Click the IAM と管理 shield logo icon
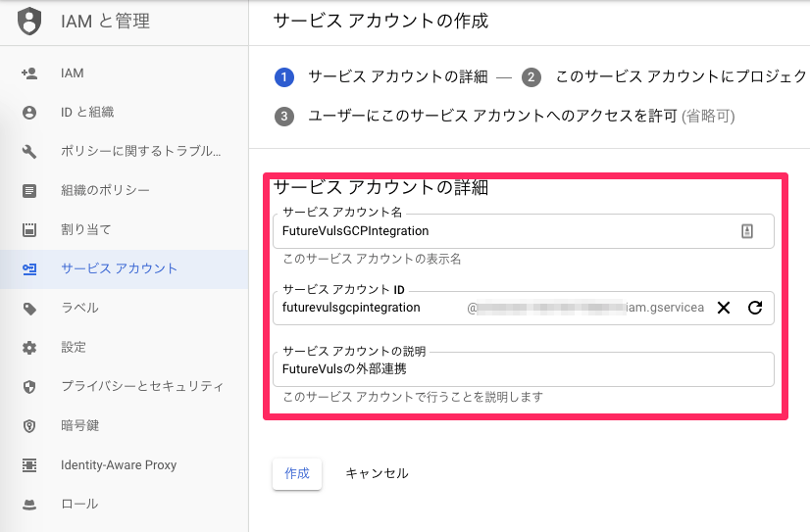 pos(29,22)
